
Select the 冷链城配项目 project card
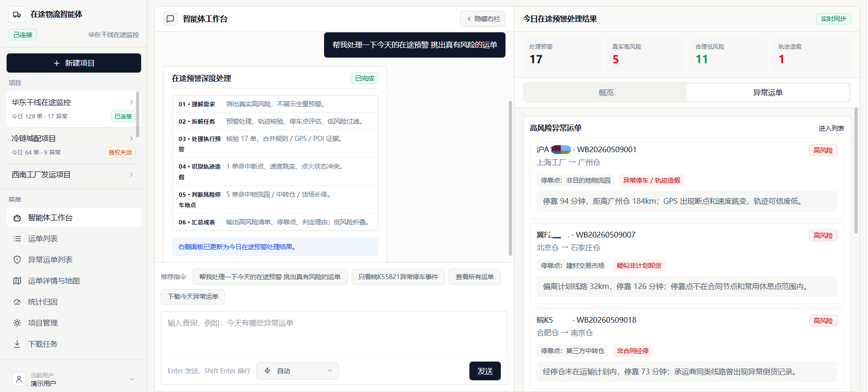tap(71, 145)
